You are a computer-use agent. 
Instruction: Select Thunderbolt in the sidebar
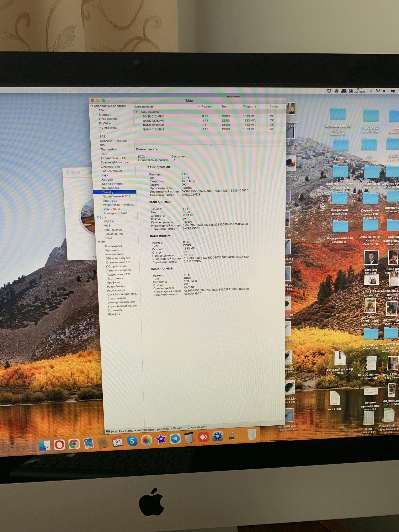[x=109, y=149]
